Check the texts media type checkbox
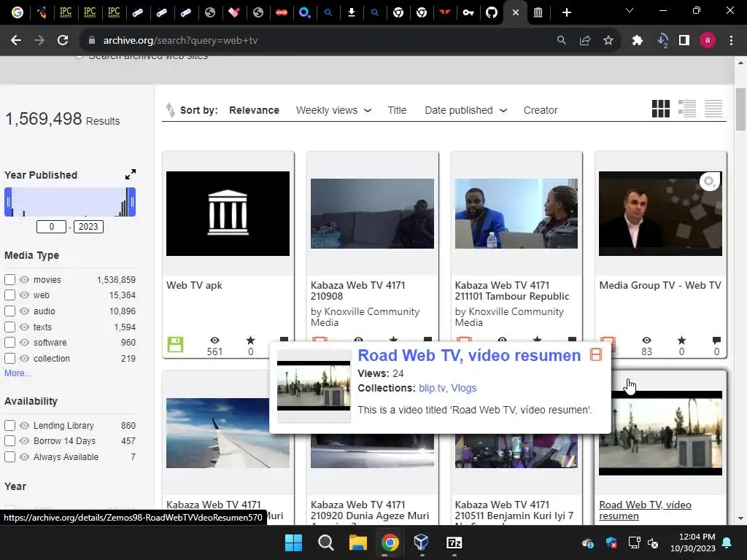 point(9,327)
